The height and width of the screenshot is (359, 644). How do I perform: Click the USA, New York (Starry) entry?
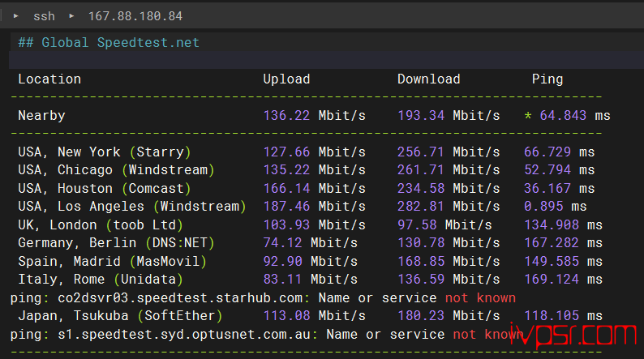coord(104,152)
